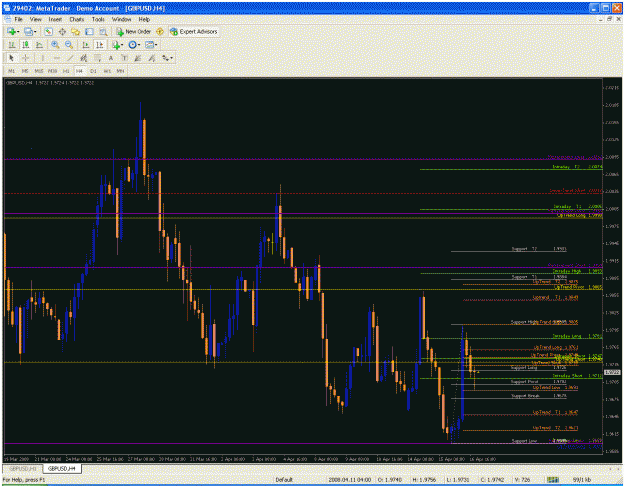Click the 'Support Break' level label

pos(525,395)
